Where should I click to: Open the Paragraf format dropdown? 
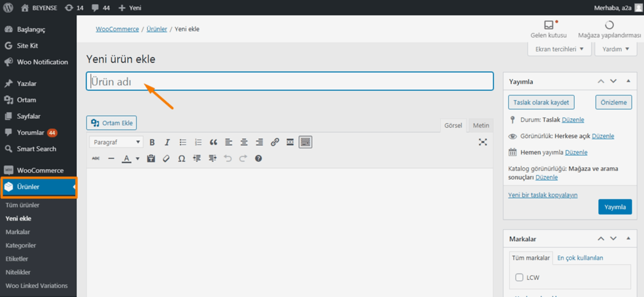coord(117,142)
